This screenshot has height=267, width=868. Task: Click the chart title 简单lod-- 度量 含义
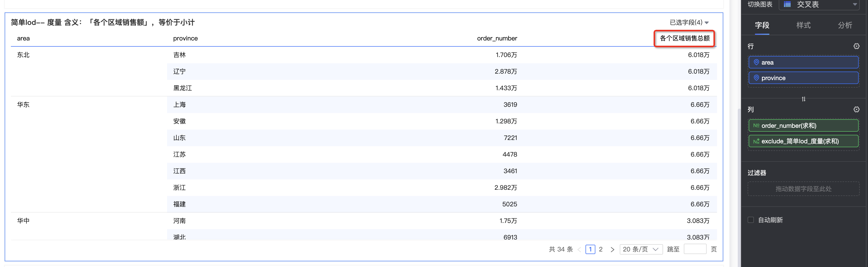click(x=103, y=23)
